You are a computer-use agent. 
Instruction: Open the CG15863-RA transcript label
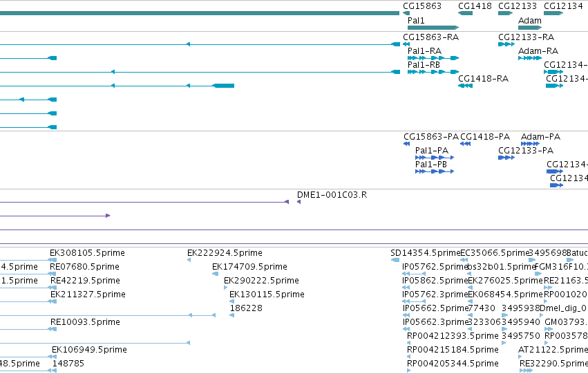[x=430, y=37]
